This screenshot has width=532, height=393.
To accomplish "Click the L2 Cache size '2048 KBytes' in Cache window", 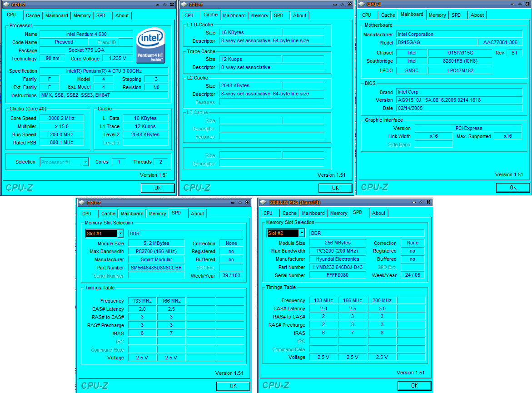I will (x=250, y=86).
